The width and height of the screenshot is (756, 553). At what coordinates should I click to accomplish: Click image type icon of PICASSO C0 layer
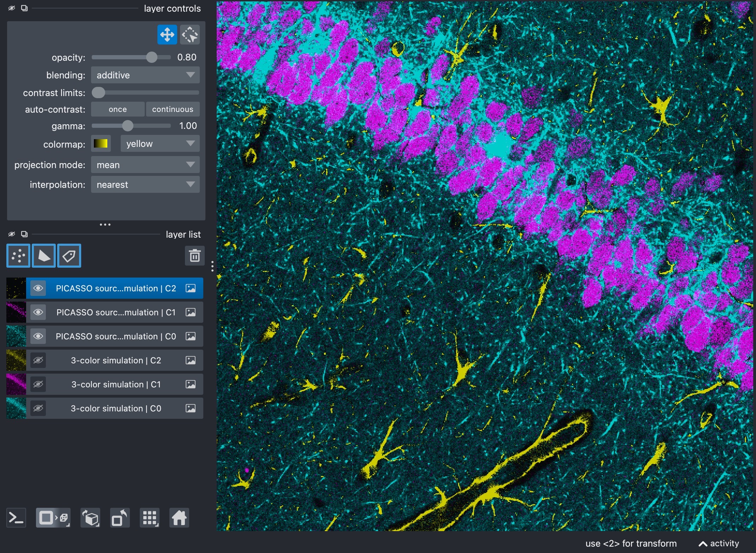point(191,336)
